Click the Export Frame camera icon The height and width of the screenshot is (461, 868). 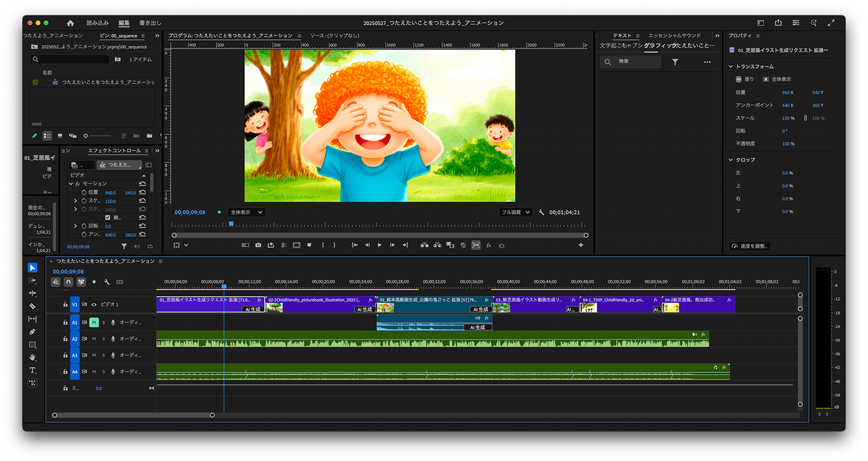click(x=258, y=245)
